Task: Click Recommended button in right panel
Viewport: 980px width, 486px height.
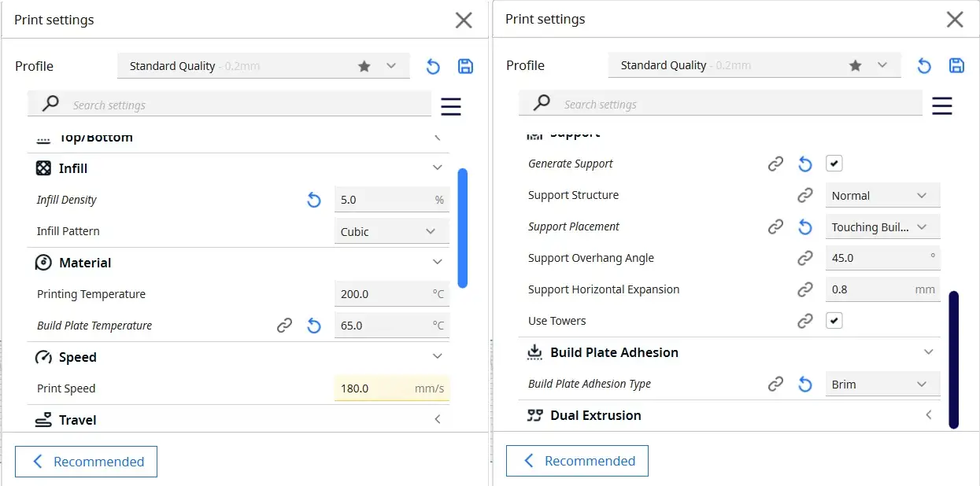Action: click(x=578, y=461)
